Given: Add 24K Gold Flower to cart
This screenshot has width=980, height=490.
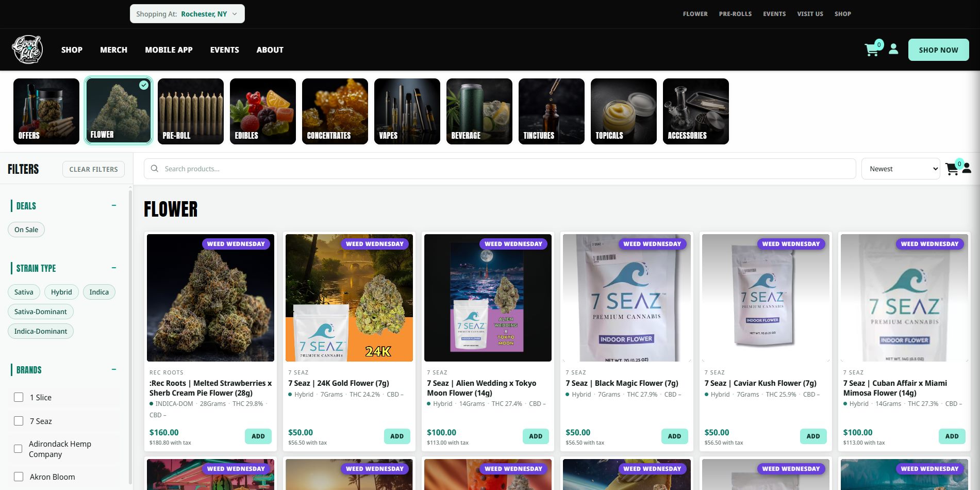Looking at the screenshot, I should pos(397,436).
